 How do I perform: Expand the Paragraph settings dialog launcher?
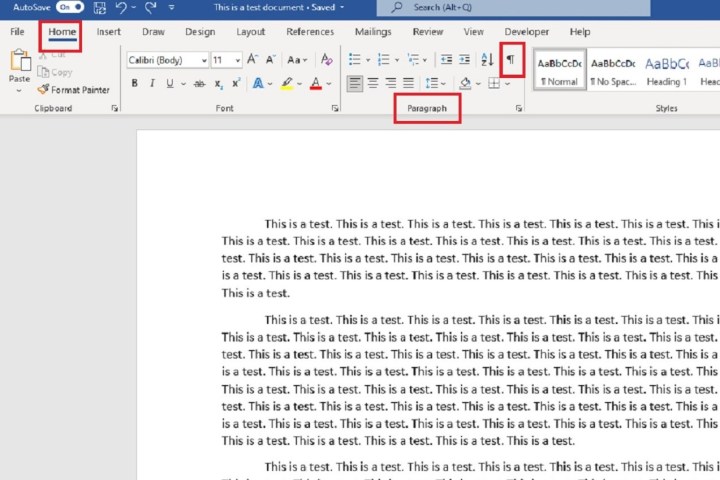(519, 107)
